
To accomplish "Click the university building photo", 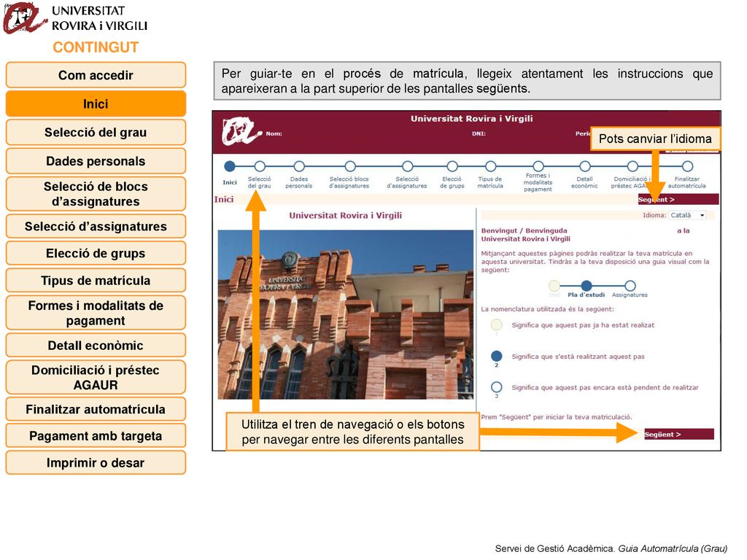I will [x=346, y=314].
